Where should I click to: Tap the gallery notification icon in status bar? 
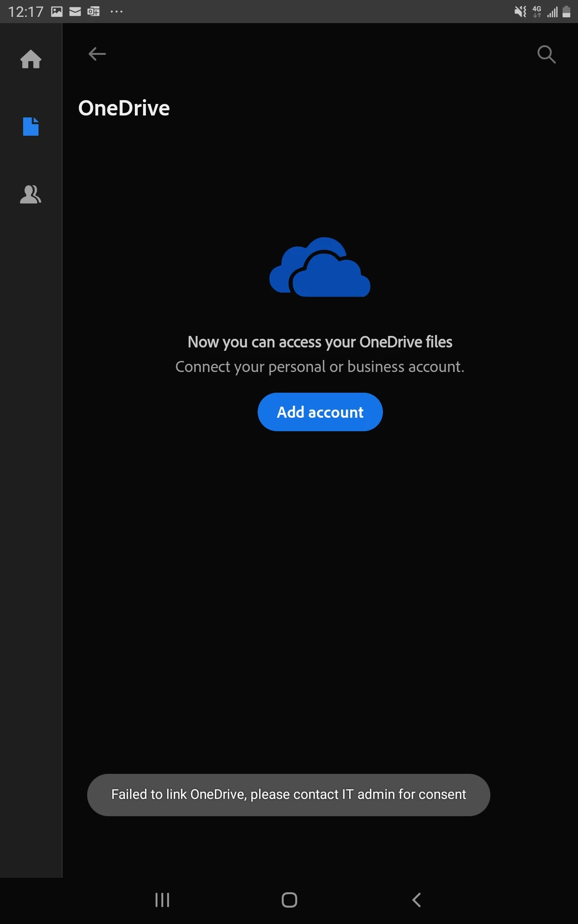pos(57,12)
